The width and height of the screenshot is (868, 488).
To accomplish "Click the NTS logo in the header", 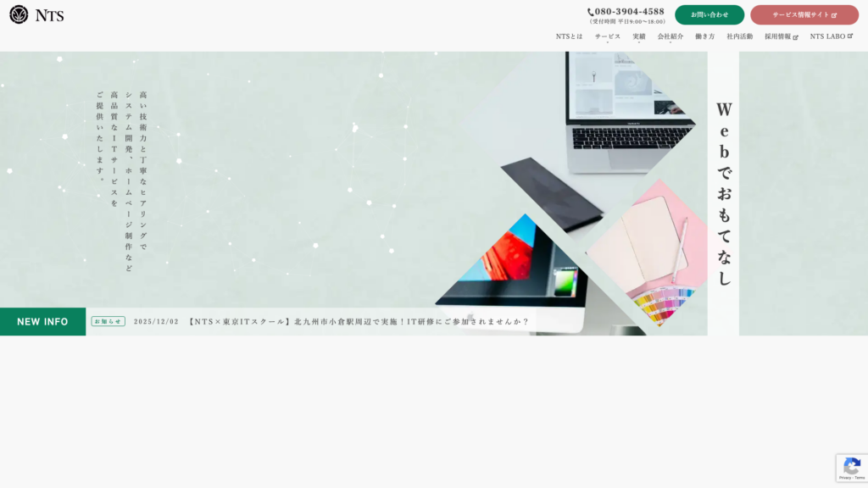I will 36,15.
